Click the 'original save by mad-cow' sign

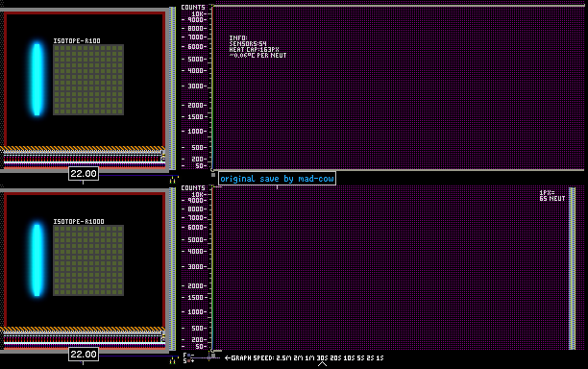277,179
